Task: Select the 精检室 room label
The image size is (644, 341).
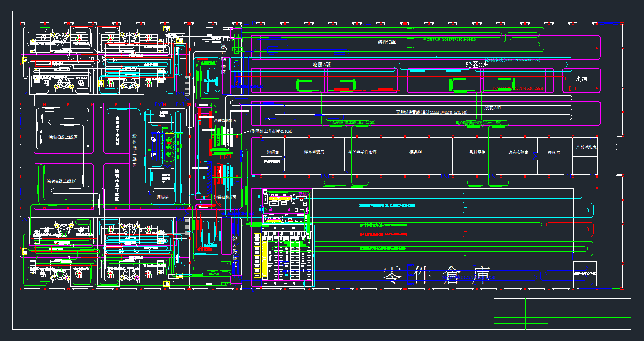Action: tap(554, 152)
